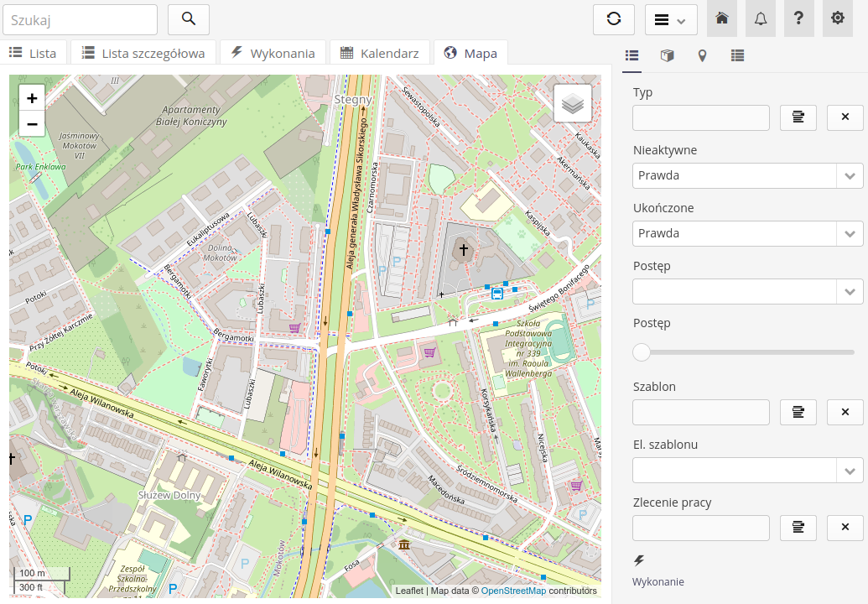Expand the El. szablonu dropdown
This screenshot has width=868, height=604.
[850, 470]
